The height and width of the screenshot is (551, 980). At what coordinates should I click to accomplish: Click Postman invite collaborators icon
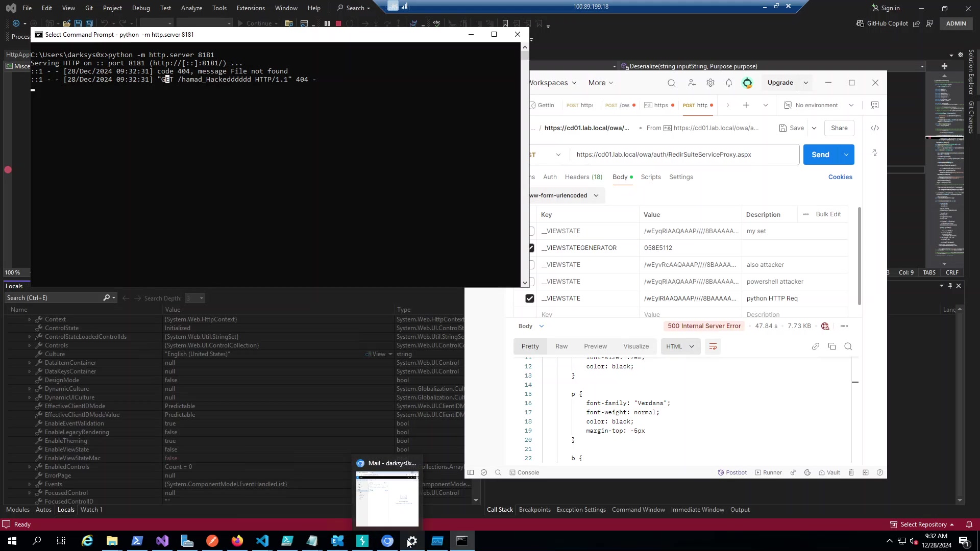pyautogui.click(x=692, y=83)
